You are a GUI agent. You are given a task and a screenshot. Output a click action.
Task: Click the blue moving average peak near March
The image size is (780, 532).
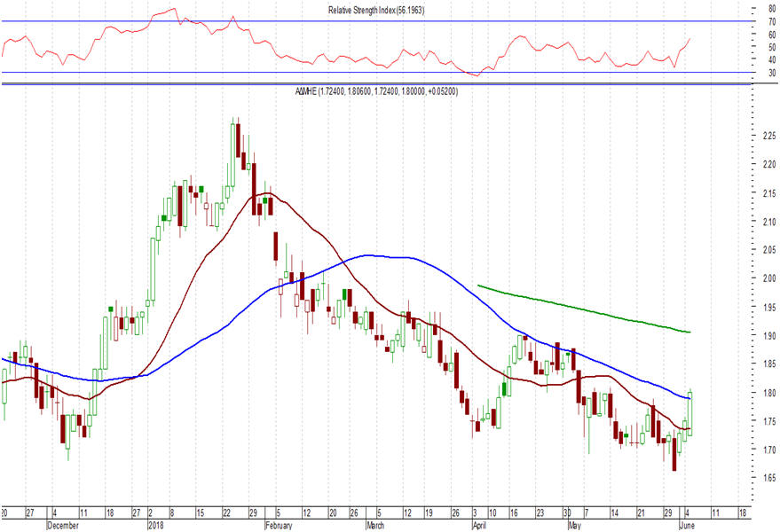(368, 255)
